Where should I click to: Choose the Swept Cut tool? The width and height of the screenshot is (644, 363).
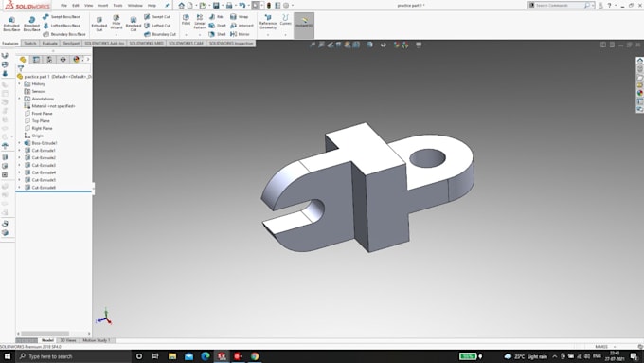coord(157,17)
